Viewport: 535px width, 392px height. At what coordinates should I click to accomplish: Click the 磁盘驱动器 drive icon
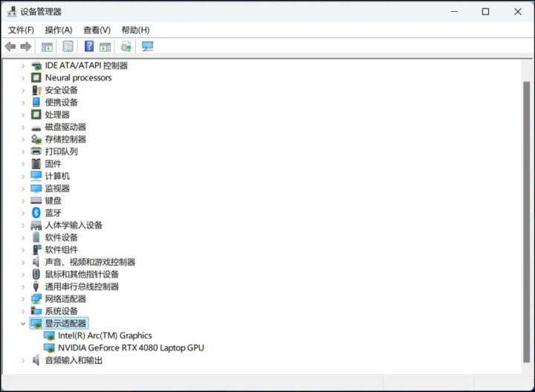[36, 128]
